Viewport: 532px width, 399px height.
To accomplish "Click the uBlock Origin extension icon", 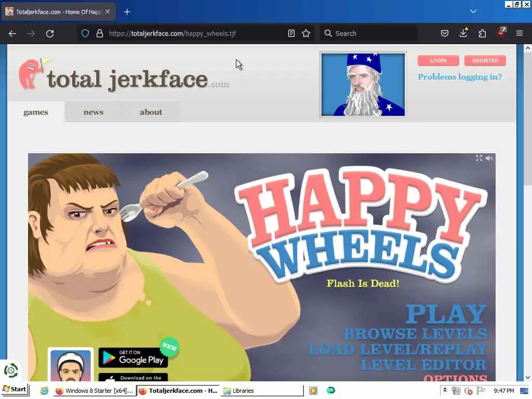I will [501, 33].
